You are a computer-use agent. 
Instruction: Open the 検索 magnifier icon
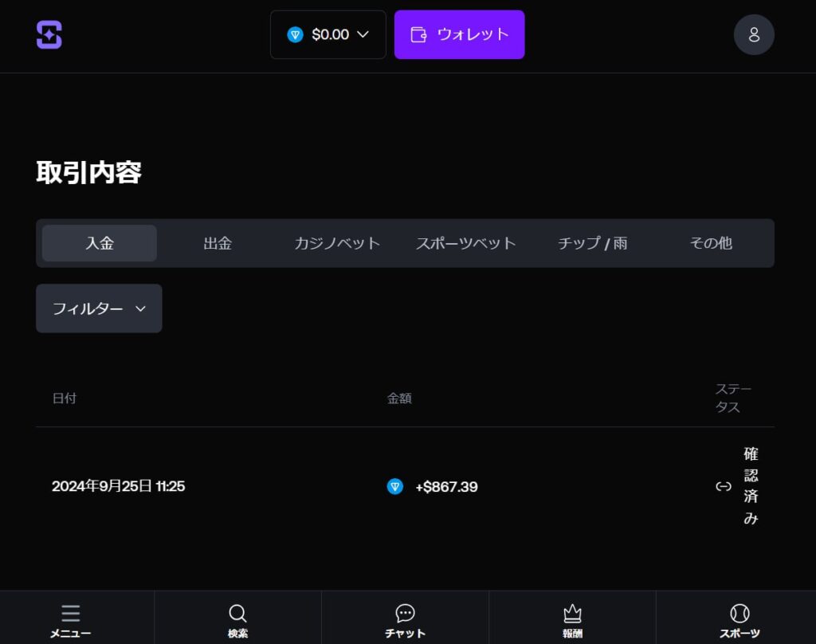pyautogui.click(x=237, y=613)
